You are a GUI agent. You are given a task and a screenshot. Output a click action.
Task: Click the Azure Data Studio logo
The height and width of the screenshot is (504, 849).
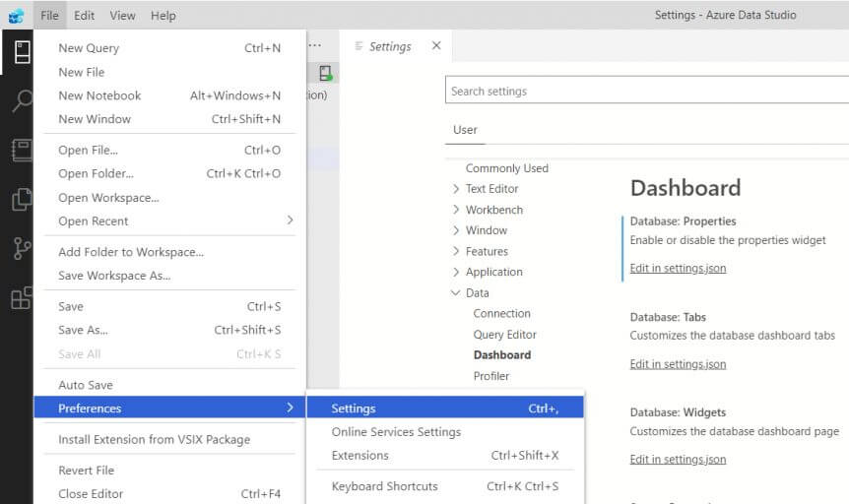click(x=16, y=16)
